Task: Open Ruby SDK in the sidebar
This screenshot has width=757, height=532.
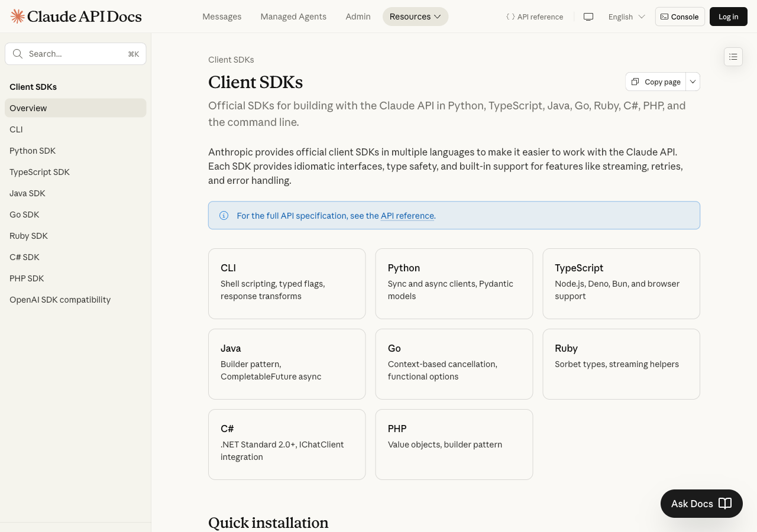Action: point(76,236)
